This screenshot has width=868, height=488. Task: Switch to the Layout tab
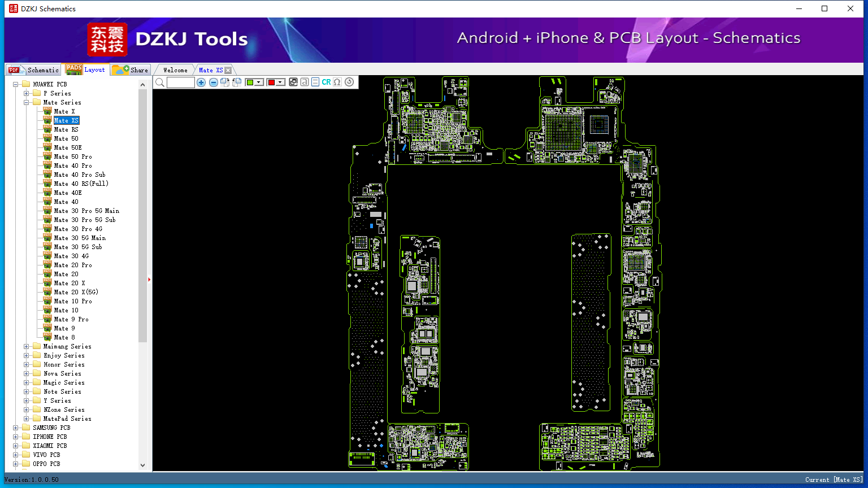point(85,69)
